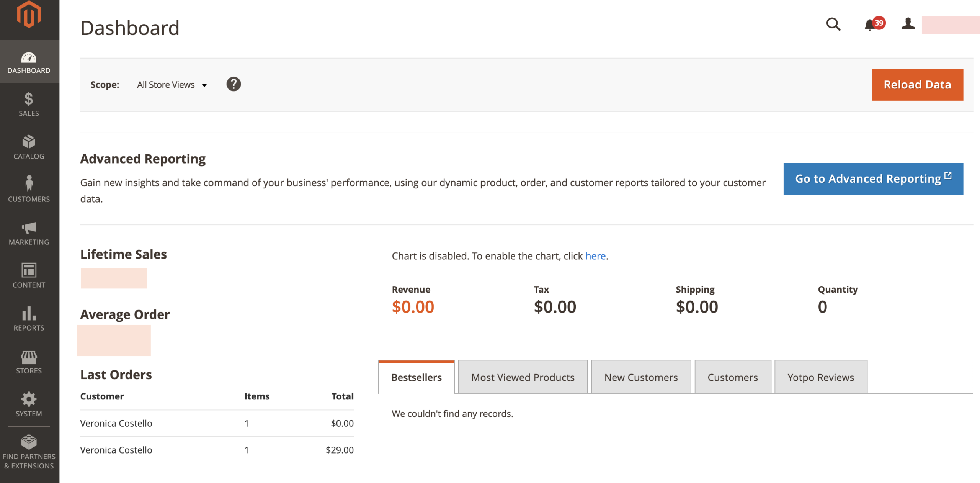Click the Customer column header
Image resolution: width=980 pixels, height=483 pixels.
(102, 396)
